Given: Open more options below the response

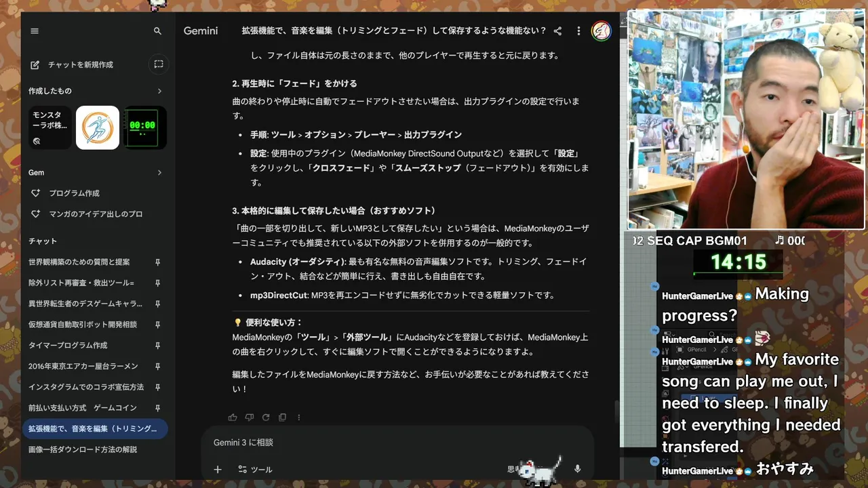Looking at the screenshot, I should 299,418.
